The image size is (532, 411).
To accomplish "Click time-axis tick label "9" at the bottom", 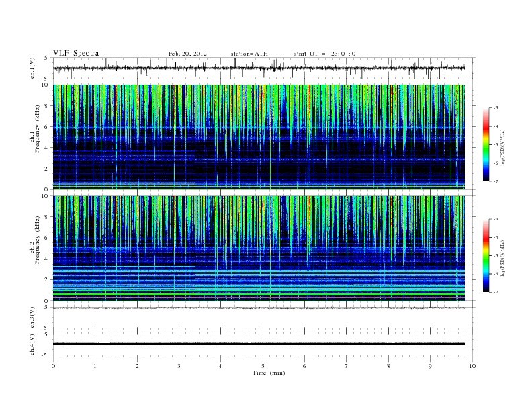I will coord(430,366).
